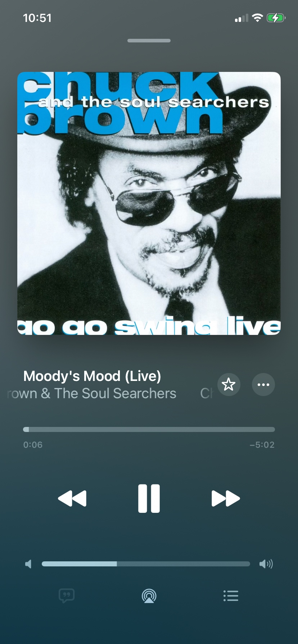Tap the low volume speaker icon

click(28, 564)
